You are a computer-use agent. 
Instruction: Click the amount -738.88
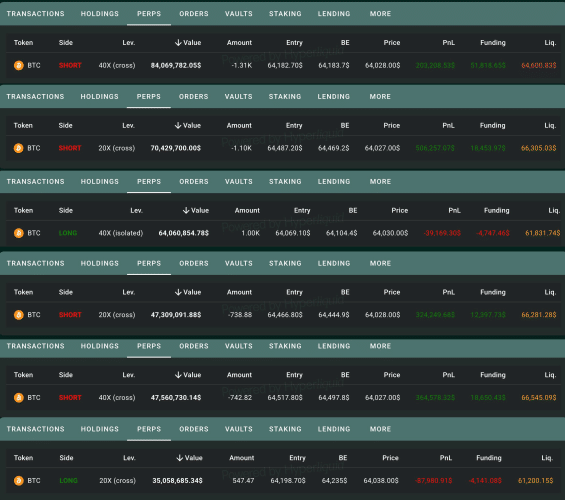[240, 315]
